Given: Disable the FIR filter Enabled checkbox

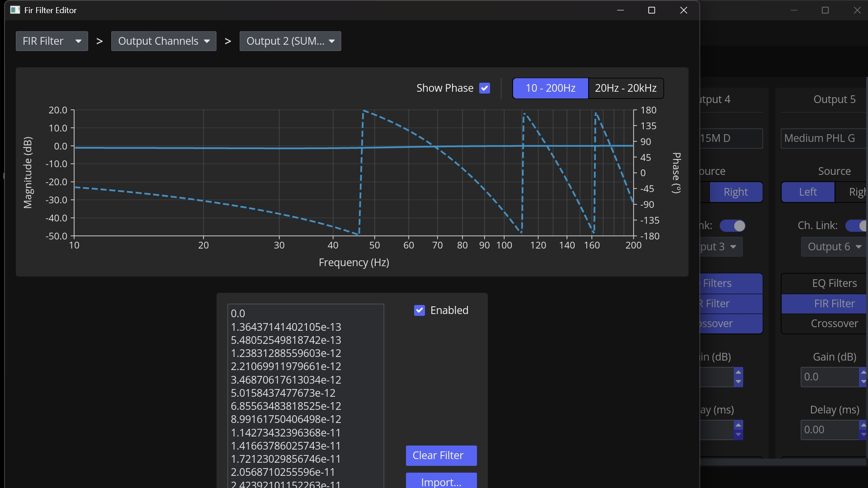Looking at the screenshot, I should pyautogui.click(x=420, y=310).
